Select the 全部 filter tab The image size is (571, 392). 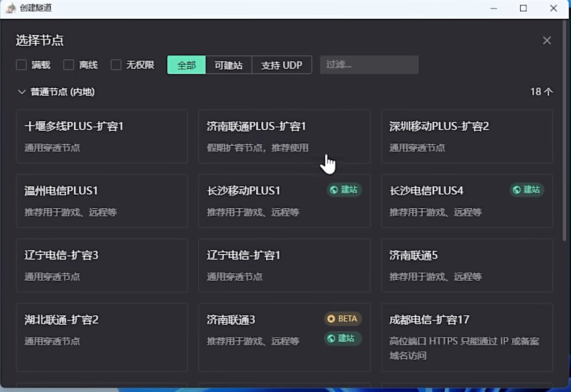click(x=187, y=65)
